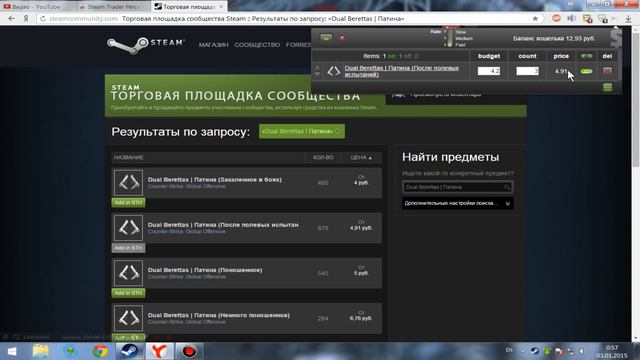Screen dimensions: 640x360
Task: Move item down with arrow in helper row
Action: 318,74
